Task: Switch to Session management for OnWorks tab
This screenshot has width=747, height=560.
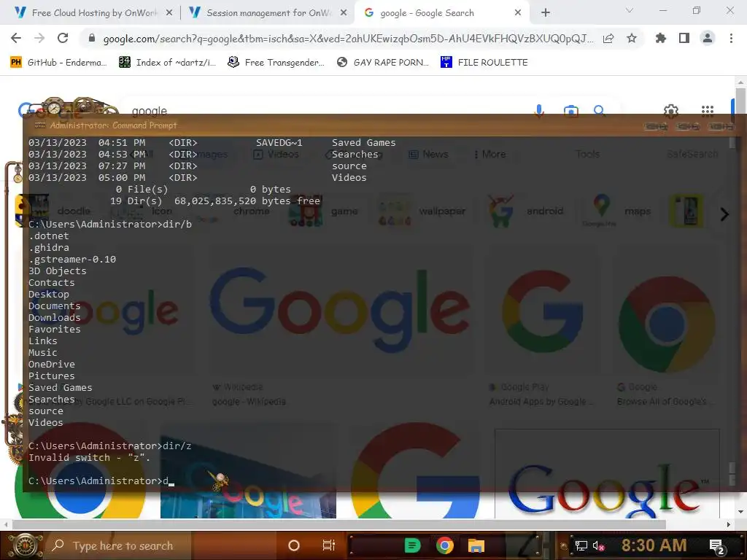Action: [x=268, y=13]
